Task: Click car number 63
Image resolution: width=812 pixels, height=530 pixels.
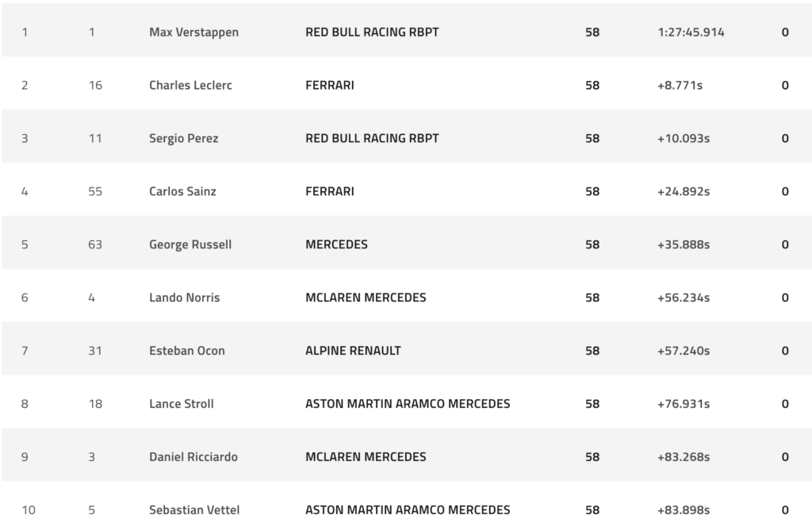Action: click(95, 244)
